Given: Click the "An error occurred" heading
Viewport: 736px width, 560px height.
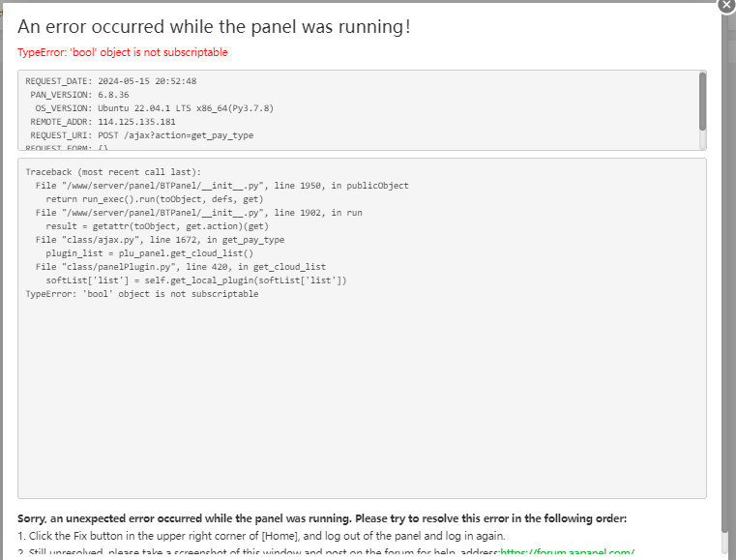Looking at the screenshot, I should tap(214, 27).
